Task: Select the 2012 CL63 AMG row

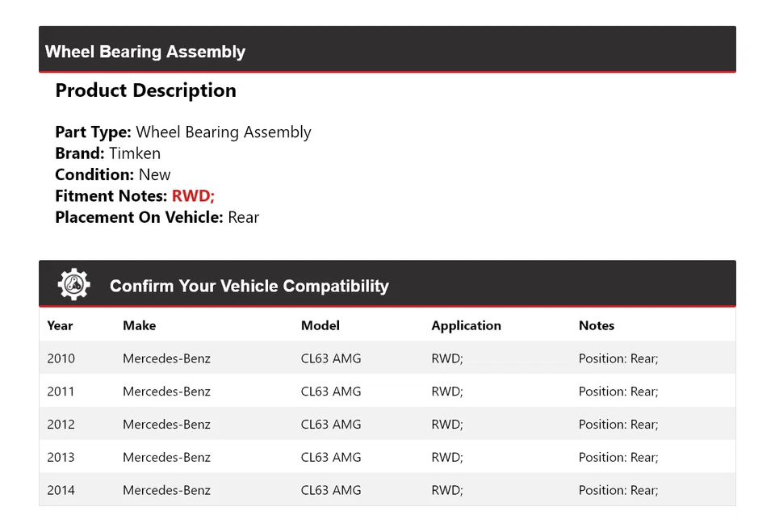Action: click(331, 423)
